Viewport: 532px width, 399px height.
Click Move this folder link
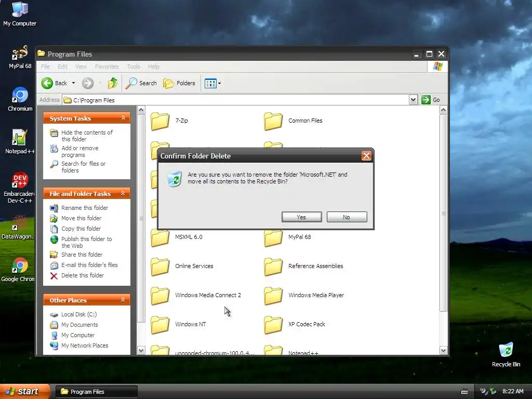click(81, 218)
